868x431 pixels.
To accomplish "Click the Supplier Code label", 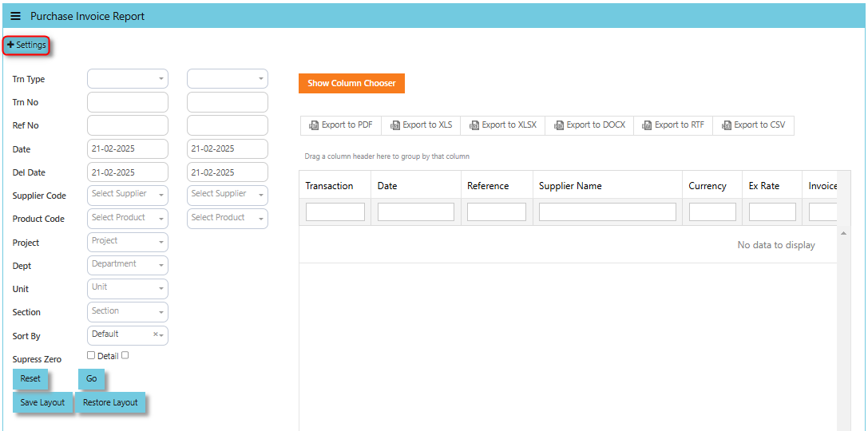I will pyautogui.click(x=39, y=196).
